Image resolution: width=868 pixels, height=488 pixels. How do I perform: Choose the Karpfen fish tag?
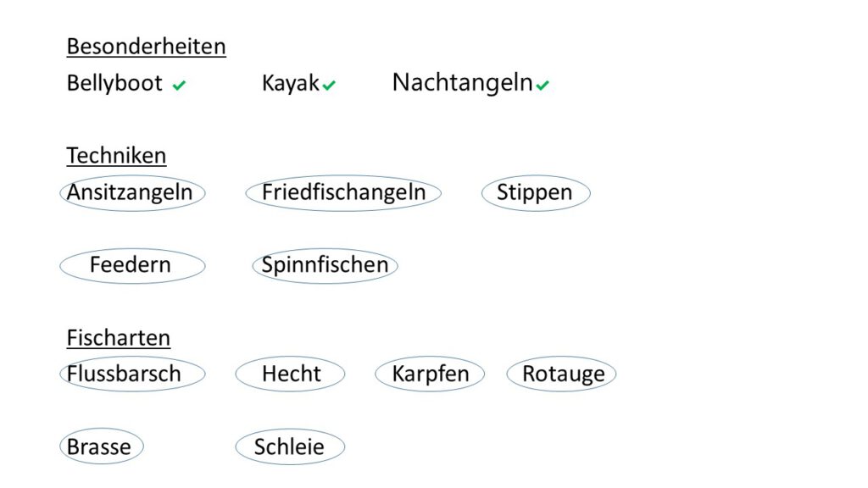pos(430,374)
